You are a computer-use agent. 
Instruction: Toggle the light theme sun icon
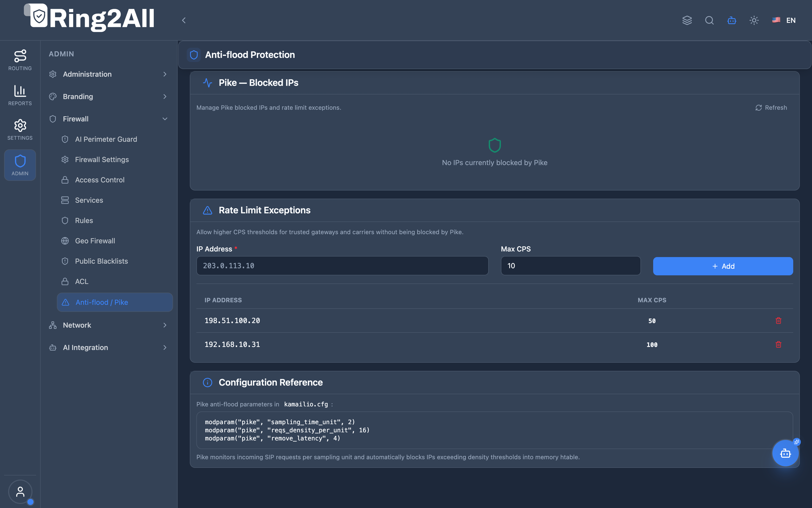[754, 21]
